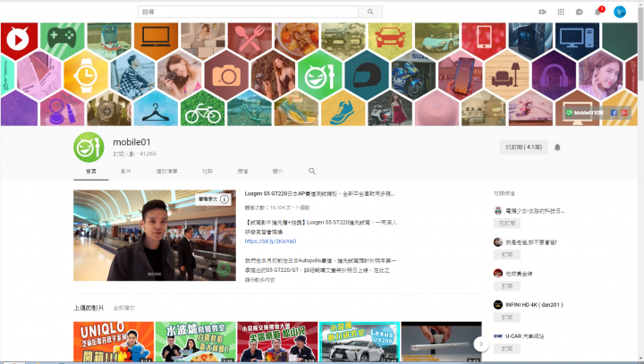Open the Facebook icon in the banner
This screenshot has height=364, width=644.
pyautogui.click(x=614, y=113)
